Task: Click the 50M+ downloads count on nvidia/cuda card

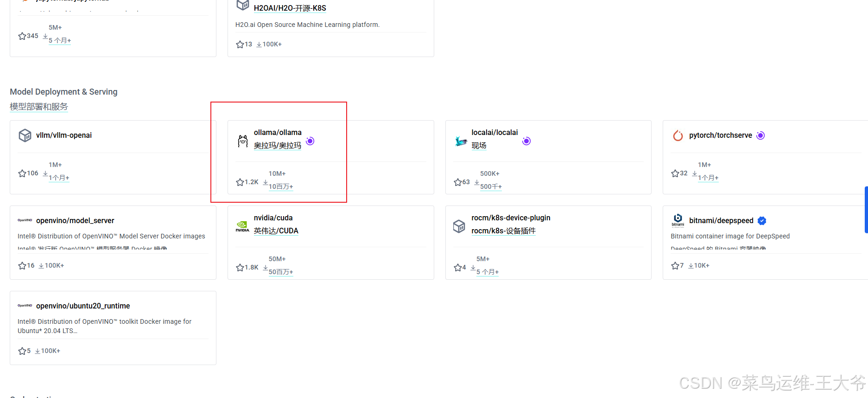Action: (277, 259)
